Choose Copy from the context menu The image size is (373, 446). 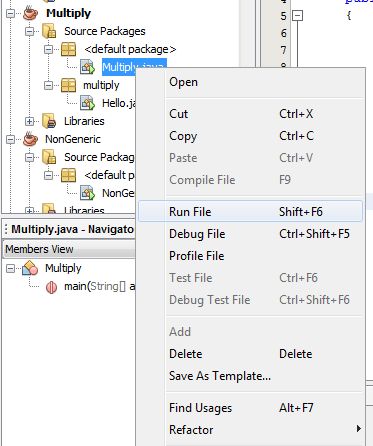coord(250,136)
